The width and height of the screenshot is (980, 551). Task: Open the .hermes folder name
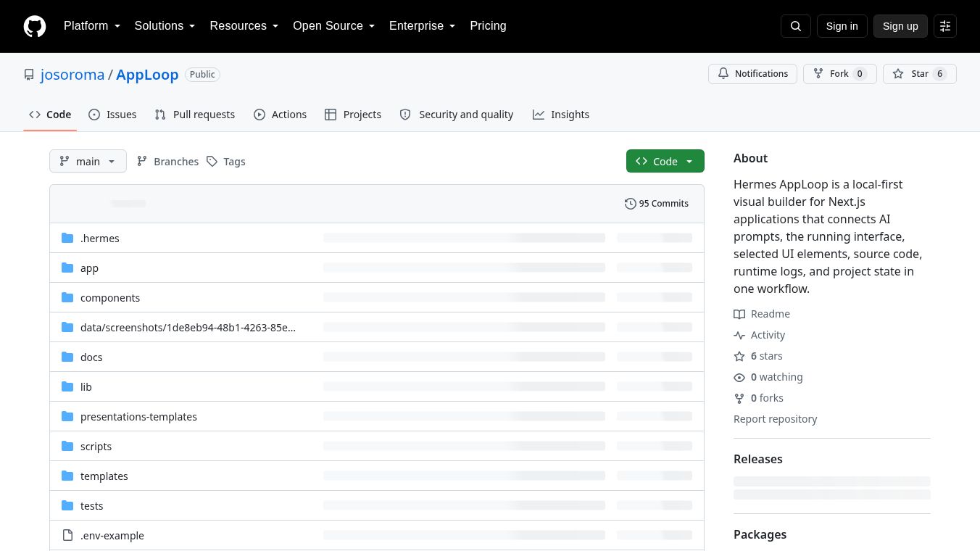click(100, 238)
